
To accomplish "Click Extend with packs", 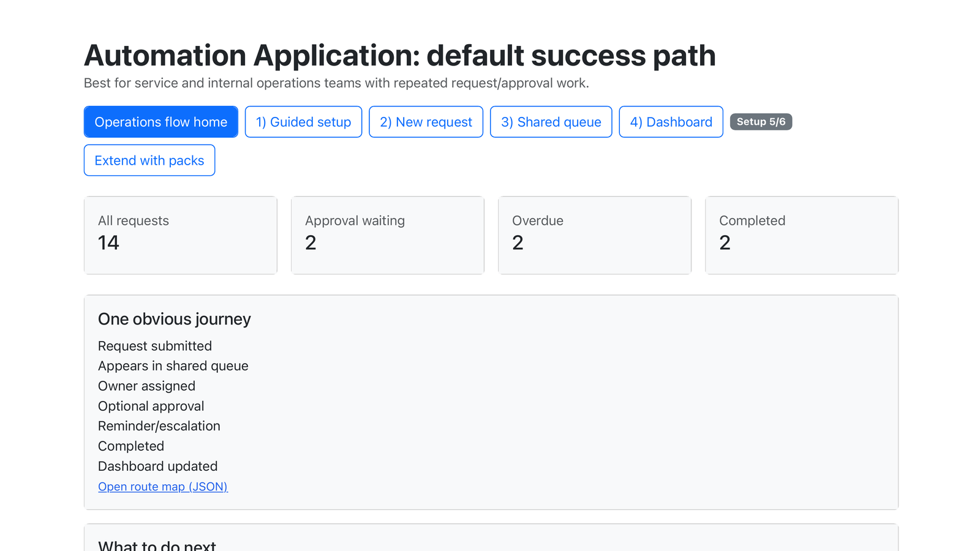I will click(x=149, y=160).
